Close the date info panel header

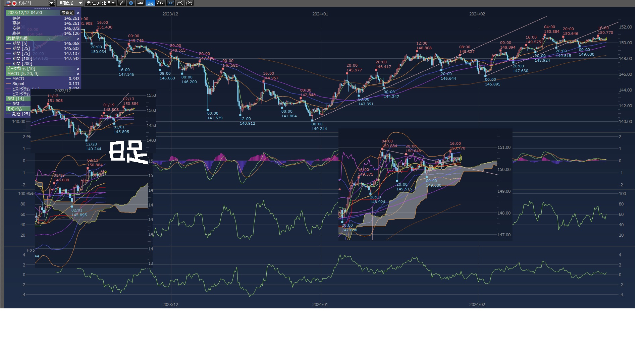(x=78, y=13)
